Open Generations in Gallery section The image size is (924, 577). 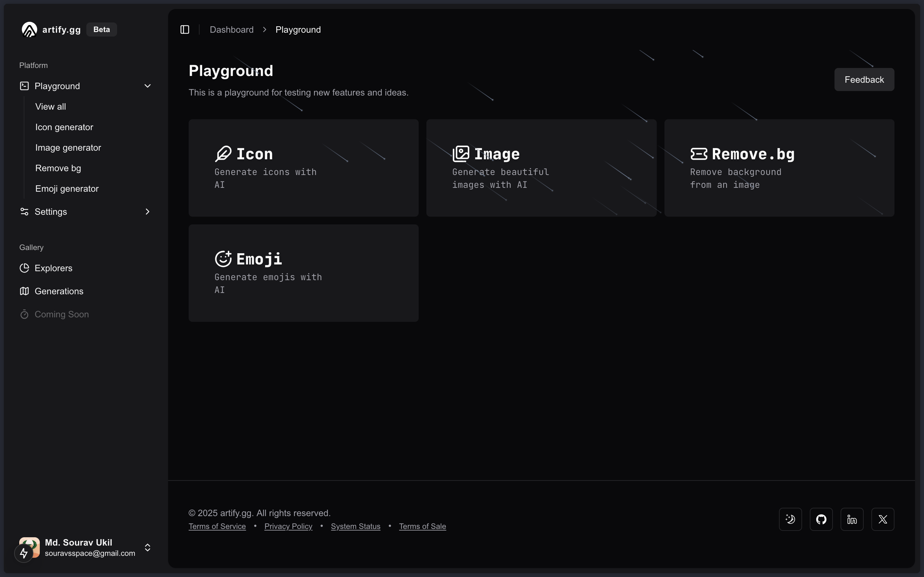pyautogui.click(x=59, y=291)
